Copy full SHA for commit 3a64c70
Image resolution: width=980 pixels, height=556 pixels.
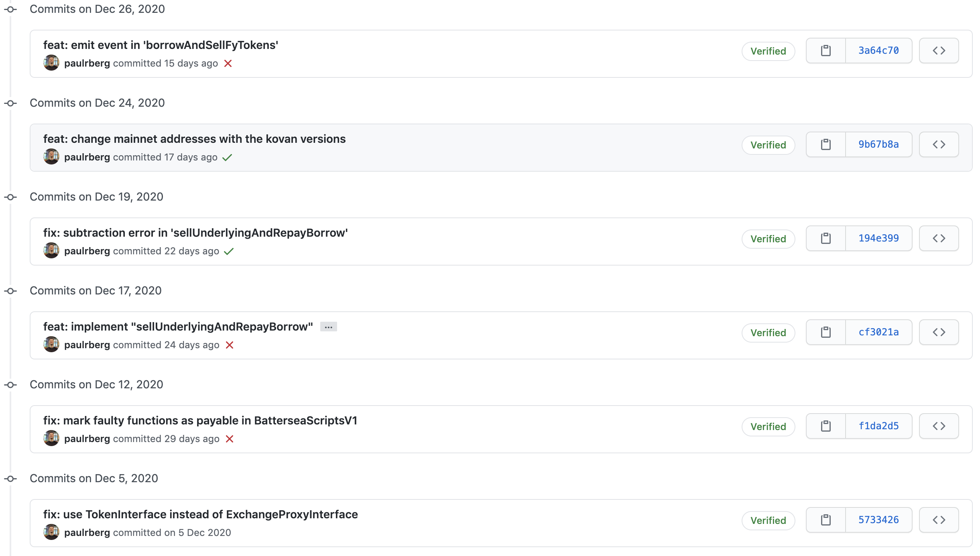pyautogui.click(x=825, y=51)
